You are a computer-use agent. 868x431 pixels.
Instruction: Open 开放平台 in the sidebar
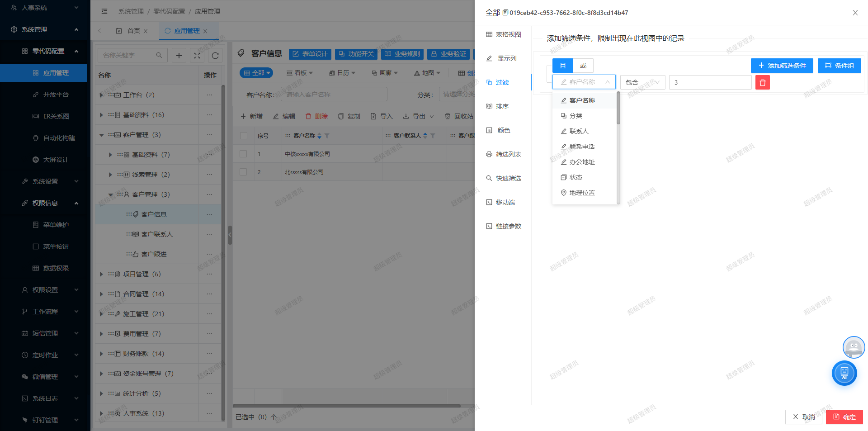(43, 95)
